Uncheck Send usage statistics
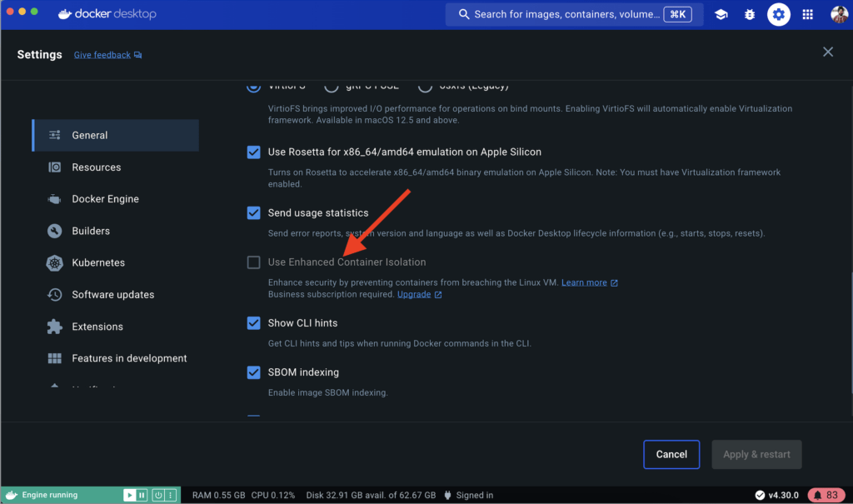 [x=253, y=212]
